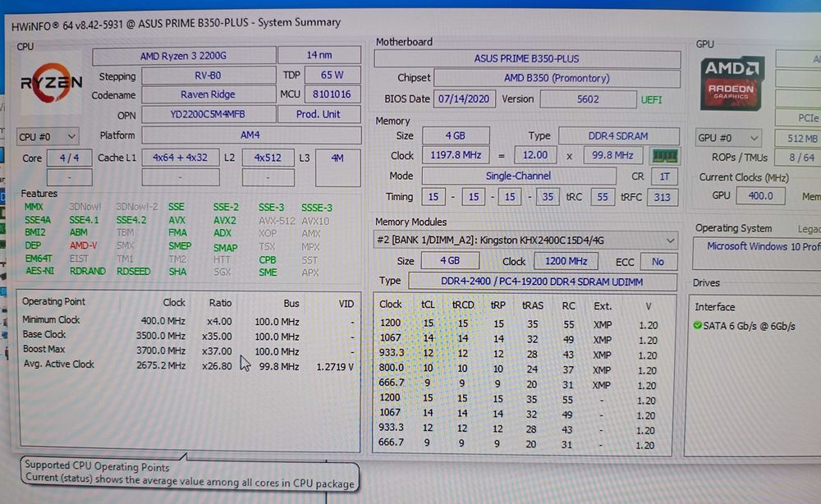Click the module clock 1200 MHz field
The height and width of the screenshot is (504, 821).
(x=566, y=261)
